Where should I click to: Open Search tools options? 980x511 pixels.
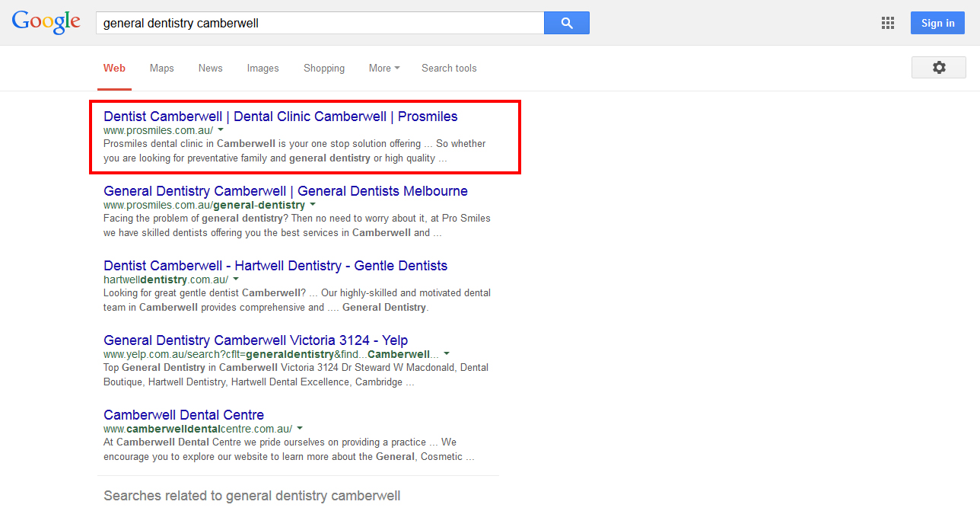pos(449,68)
